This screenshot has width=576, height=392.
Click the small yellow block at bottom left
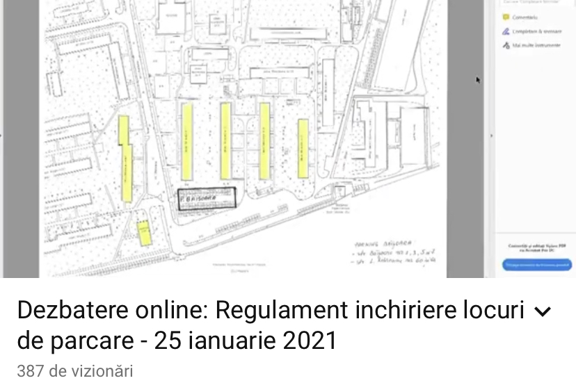(144, 233)
